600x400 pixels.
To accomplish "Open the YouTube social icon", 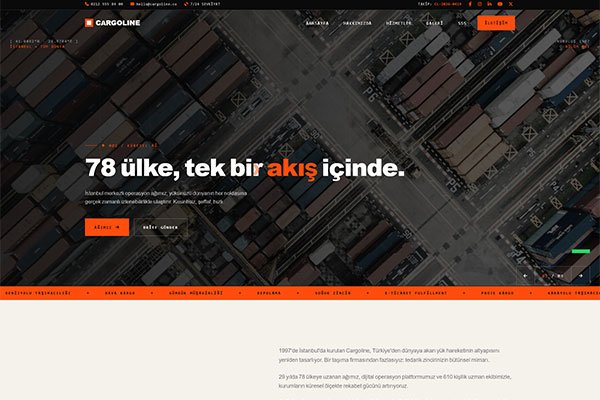I will [500, 4].
